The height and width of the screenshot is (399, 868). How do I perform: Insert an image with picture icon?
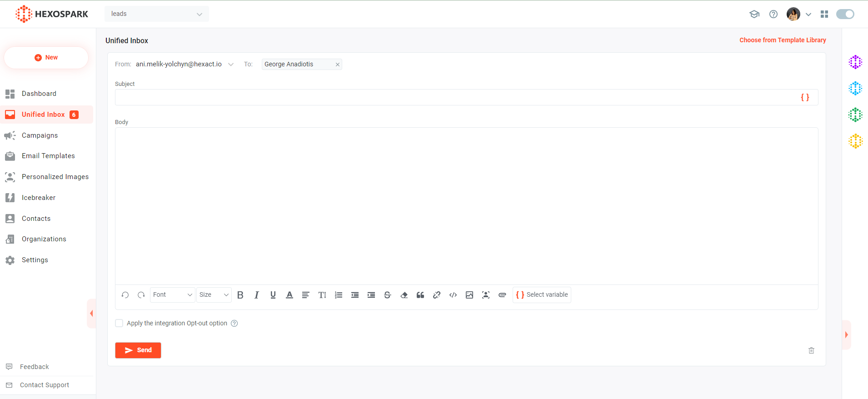coord(469,295)
